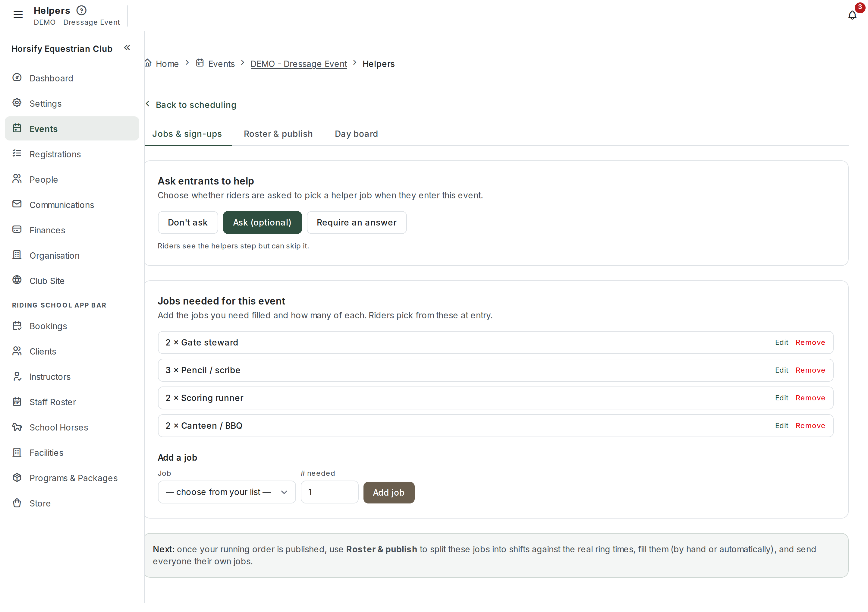Click the Programs & Packages box icon
Screen dimensions: 868x612
click(17, 478)
